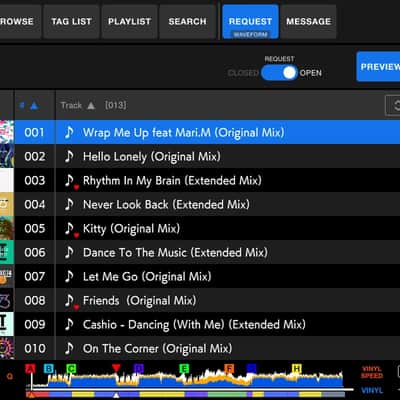Sort by the number column blue arrow
This screenshot has width=400, height=400.
pyautogui.click(x=34, y=106)
